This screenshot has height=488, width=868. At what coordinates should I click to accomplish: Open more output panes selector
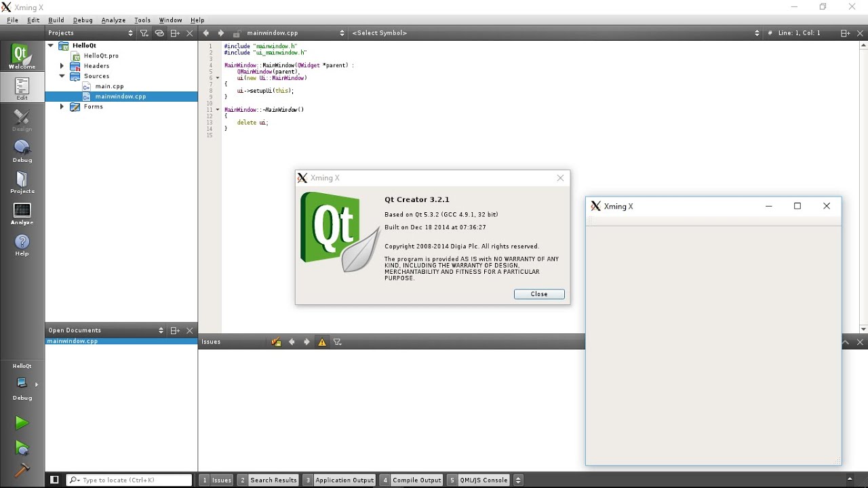pyautogui.click(x=518, y=480)
